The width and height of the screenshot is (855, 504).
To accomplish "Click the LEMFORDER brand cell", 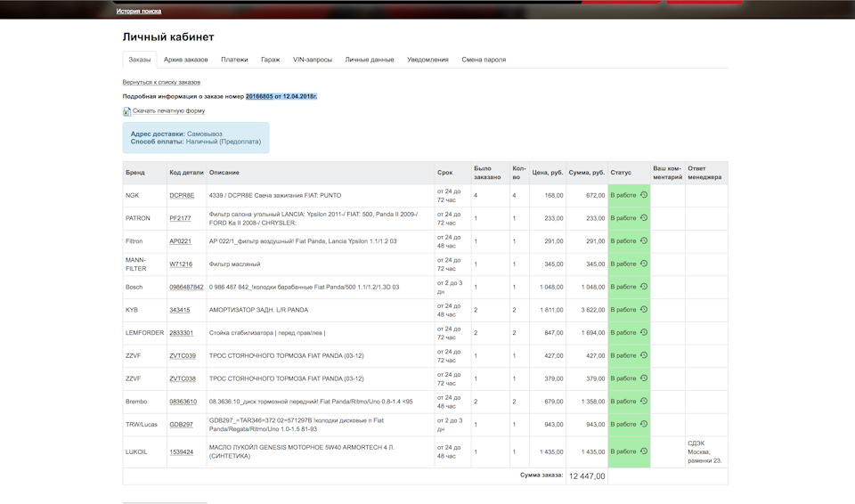I will pyautogui.click(x=144, y=333).
